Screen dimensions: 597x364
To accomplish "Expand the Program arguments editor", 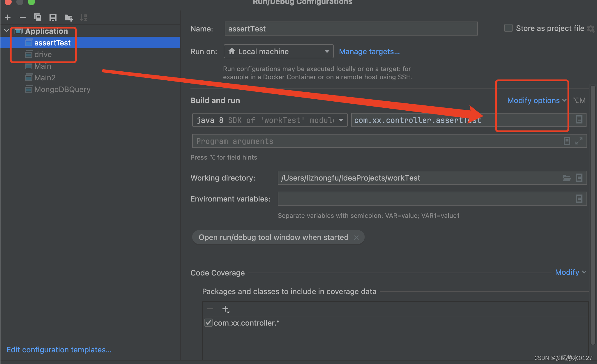I will point(580,141).
